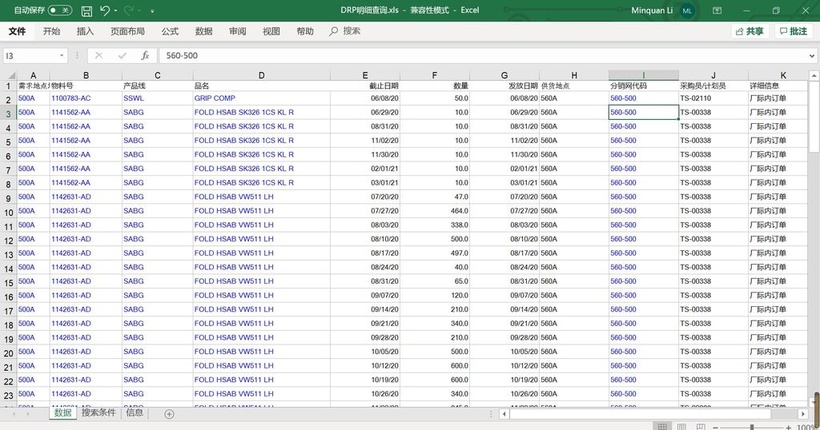Click the Minquan Li account avatar
This screenshot has height=430, width=820.
(x=687, y=10)
